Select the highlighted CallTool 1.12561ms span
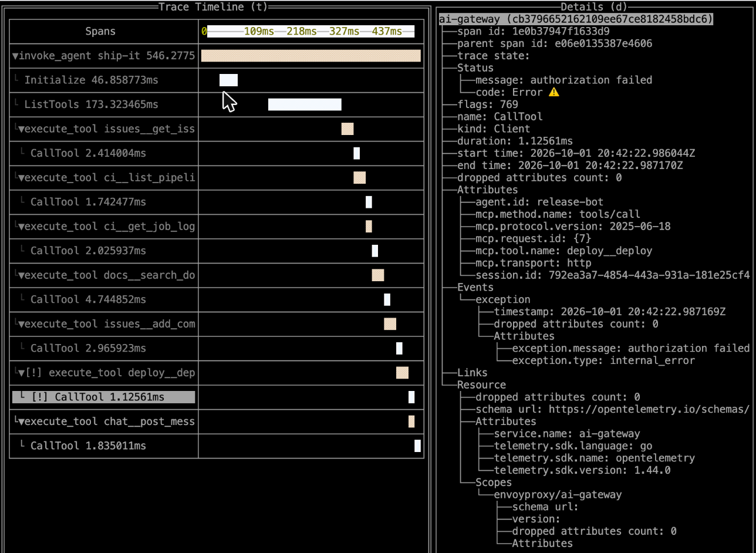756x553 pixels. (x=104, y=397)
